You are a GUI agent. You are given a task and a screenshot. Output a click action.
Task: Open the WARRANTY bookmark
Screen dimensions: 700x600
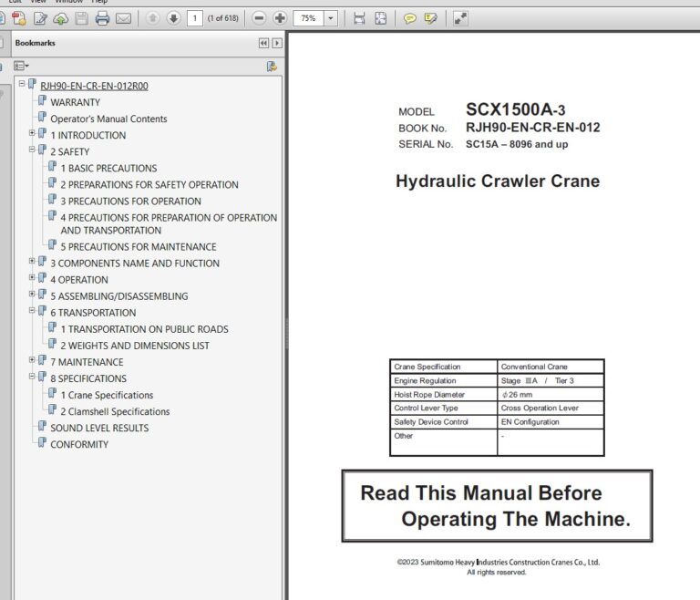pos(75,102)
